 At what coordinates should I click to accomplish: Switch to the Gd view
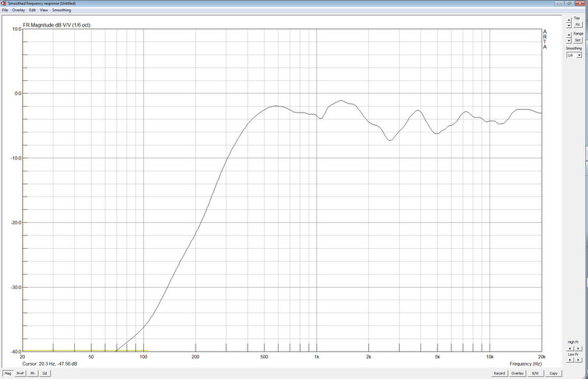(x=44, y=373)
